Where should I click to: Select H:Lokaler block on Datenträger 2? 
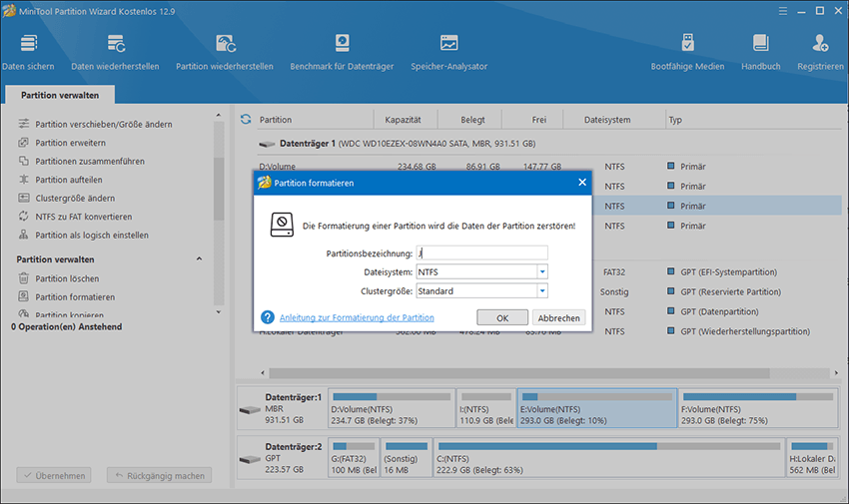point(812,457)
